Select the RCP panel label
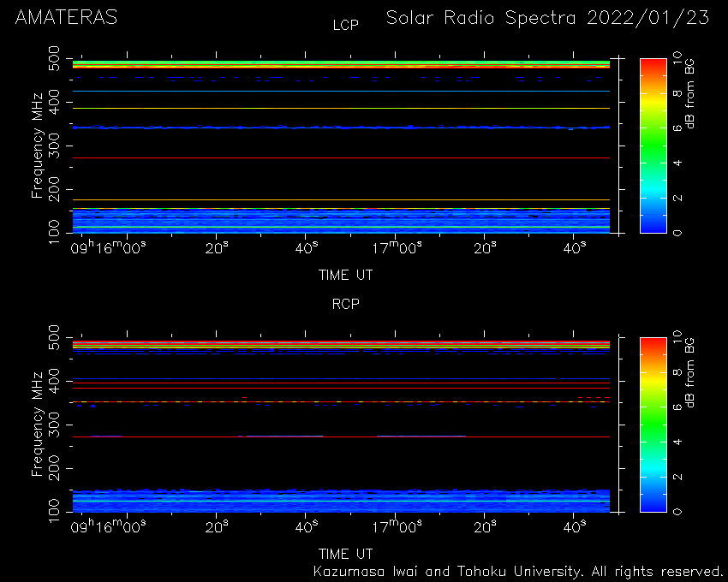The height and width of the screenshot is (582, 728). pyautogui.click(x=345, y=304)
